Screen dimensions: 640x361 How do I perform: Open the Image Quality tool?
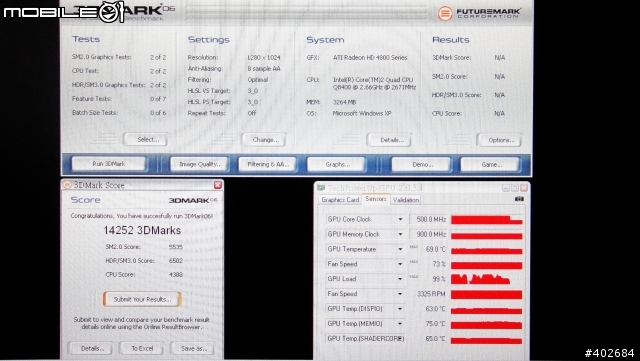200,164
